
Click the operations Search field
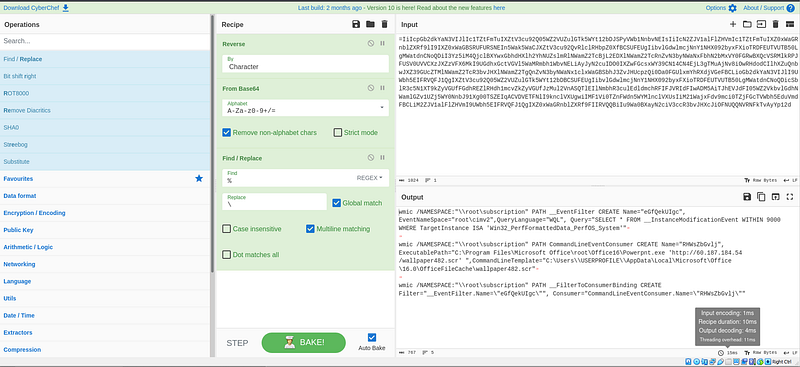tap(105, 41)
